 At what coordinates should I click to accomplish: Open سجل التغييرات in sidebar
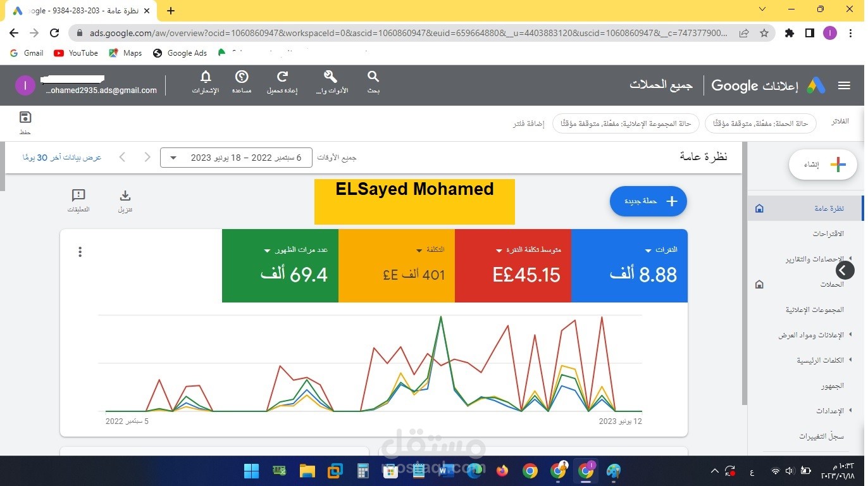[822, 436]
